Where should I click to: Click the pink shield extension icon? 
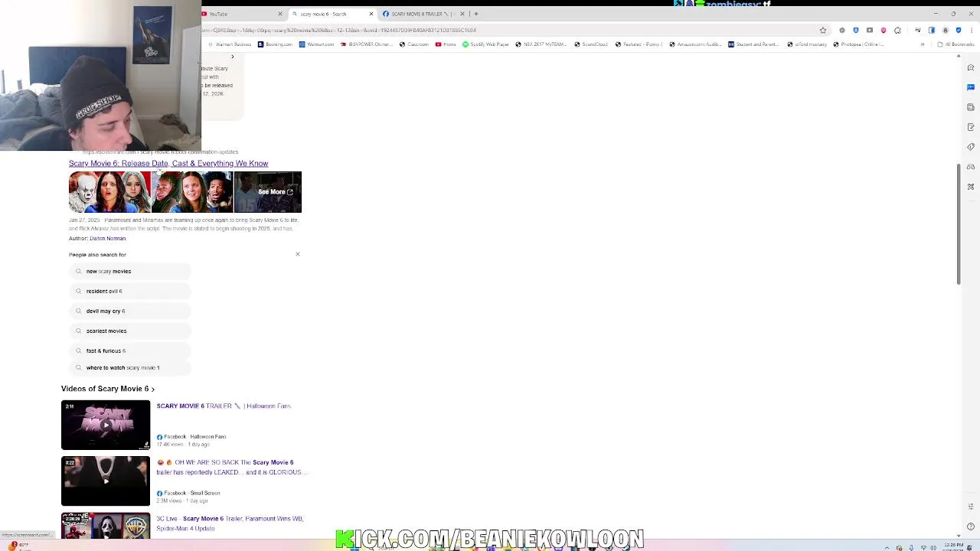click(x=884, y=31)
